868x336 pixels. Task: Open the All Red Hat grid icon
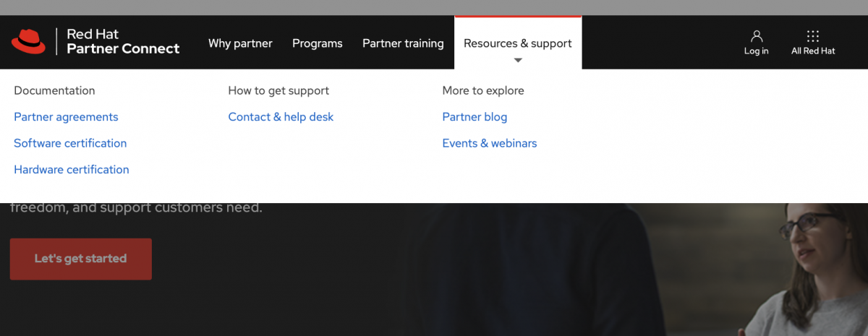(813, 36)
